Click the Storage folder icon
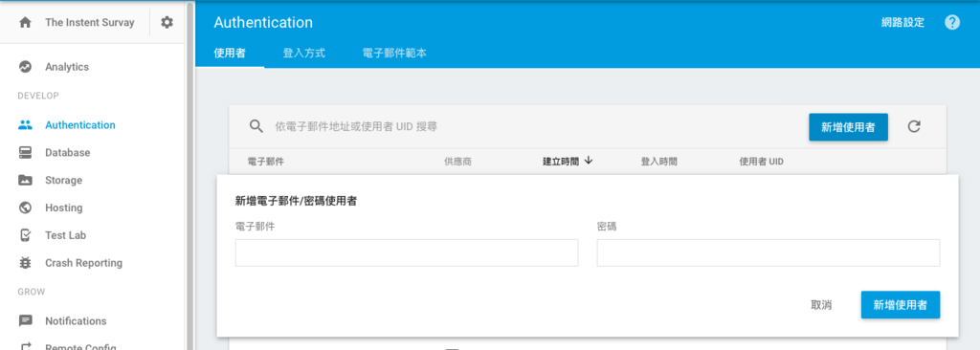Viewport: 980px width, 350px height. [25, 180]
